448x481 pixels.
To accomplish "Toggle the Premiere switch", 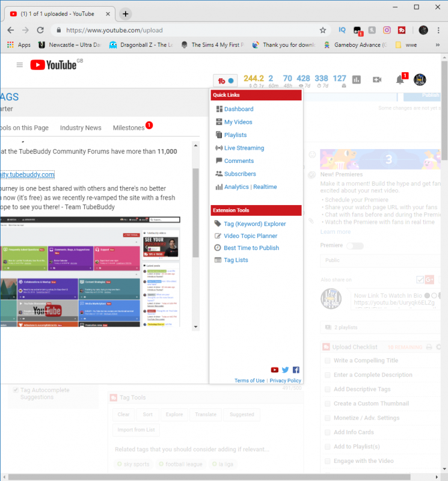I will pyautogui.click(x=355, y=246).
